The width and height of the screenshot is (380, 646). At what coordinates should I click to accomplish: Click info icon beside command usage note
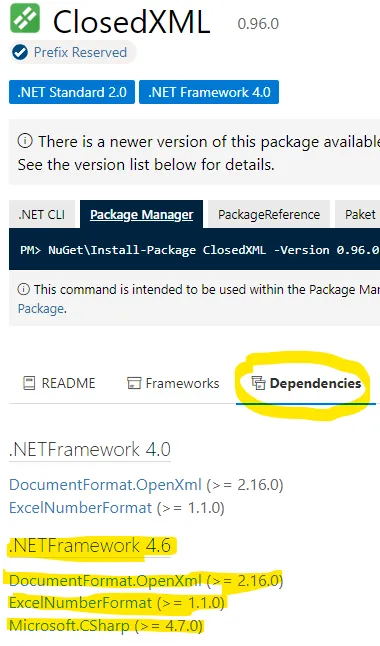coord(23,289)
